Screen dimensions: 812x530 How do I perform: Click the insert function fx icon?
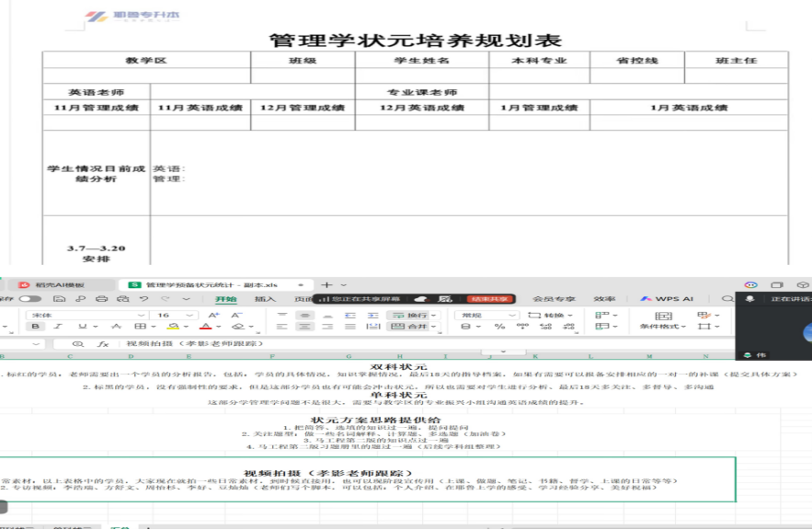(x=102, y=342)
